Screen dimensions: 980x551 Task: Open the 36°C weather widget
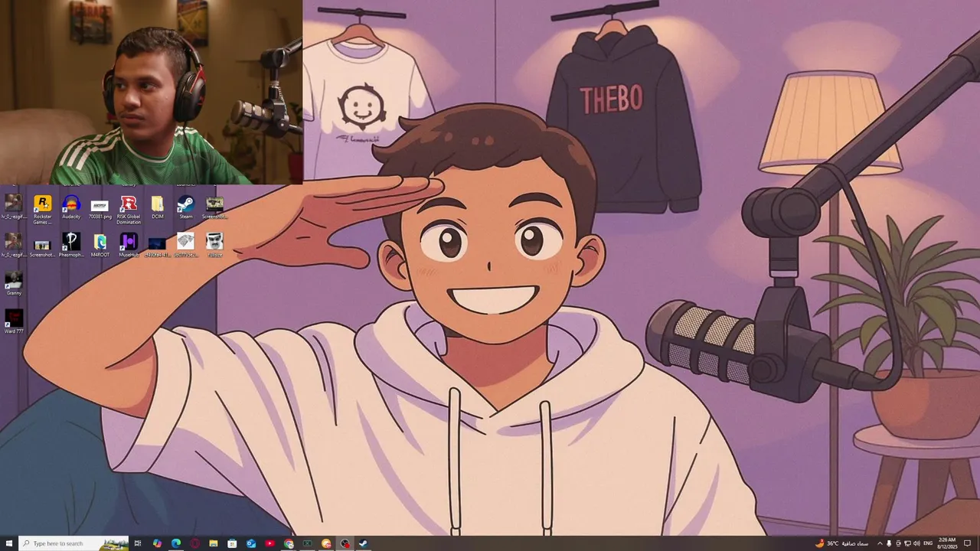pyautogui.click(x=842, y=543)
